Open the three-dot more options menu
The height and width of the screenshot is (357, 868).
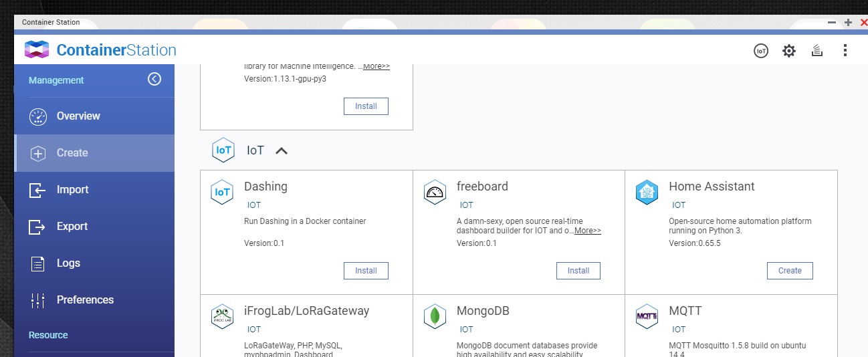[x=845, y=50]
